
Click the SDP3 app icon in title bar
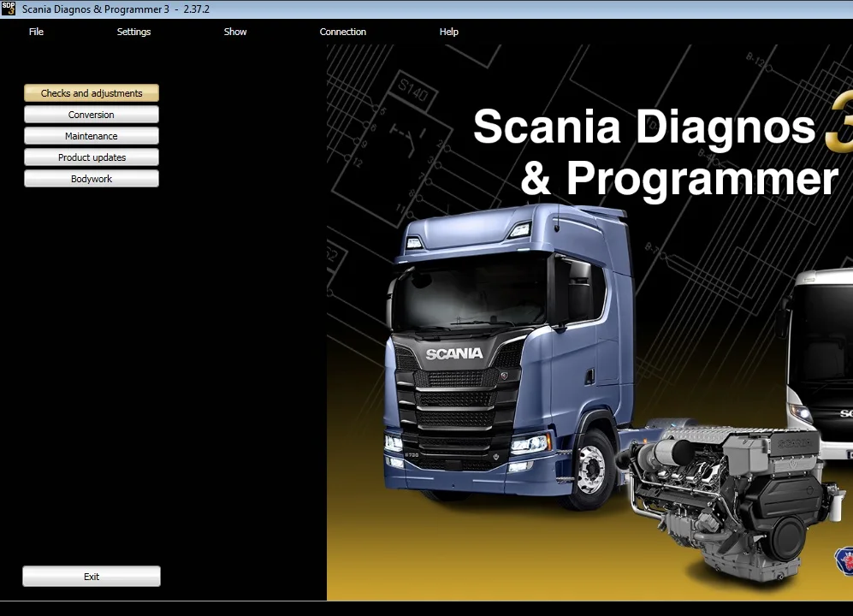click(9, 9)
